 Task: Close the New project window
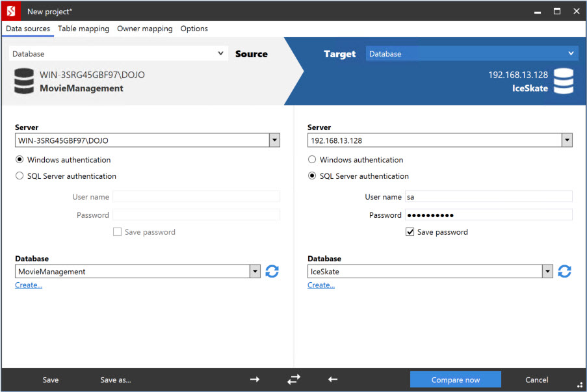(x=577, y=11)
